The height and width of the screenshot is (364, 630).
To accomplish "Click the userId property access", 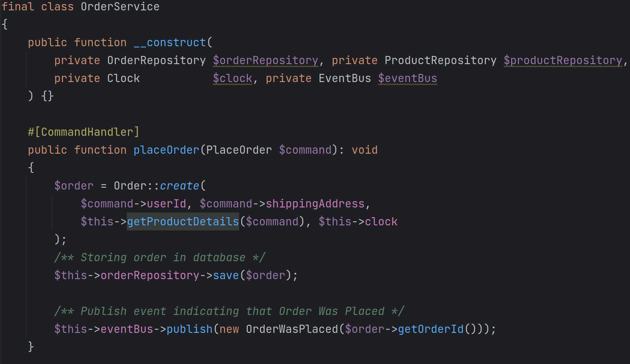I will point(166,204).
